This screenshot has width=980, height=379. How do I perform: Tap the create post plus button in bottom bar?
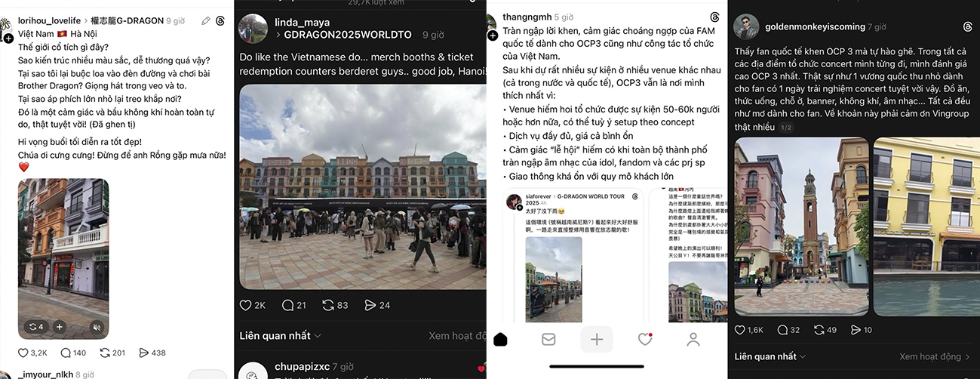[596, 340]
